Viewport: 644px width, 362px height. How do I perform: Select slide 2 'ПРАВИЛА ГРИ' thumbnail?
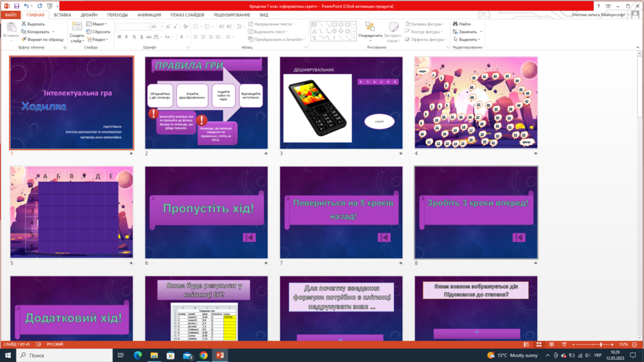(206, 103)
